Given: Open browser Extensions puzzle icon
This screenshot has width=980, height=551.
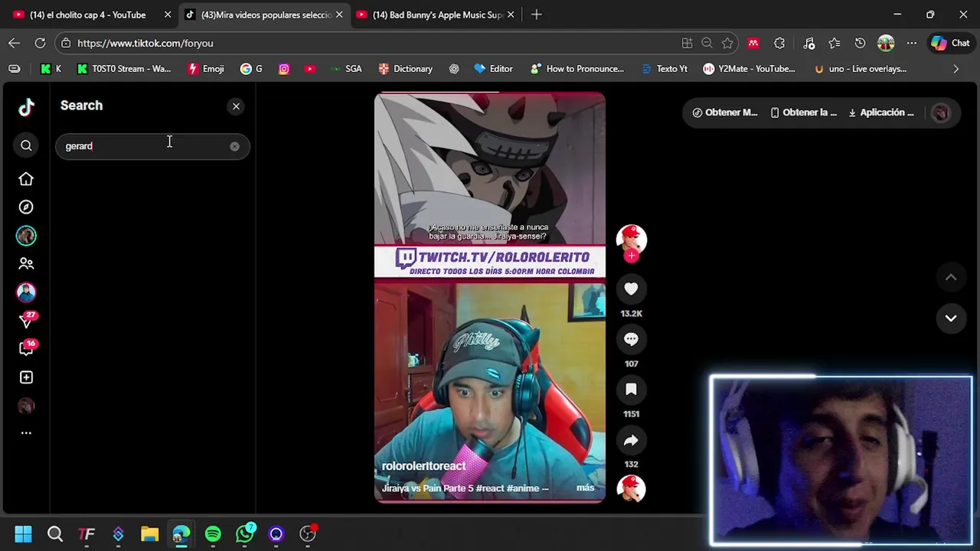Looking at the screenshot, I should pos(779,44).
